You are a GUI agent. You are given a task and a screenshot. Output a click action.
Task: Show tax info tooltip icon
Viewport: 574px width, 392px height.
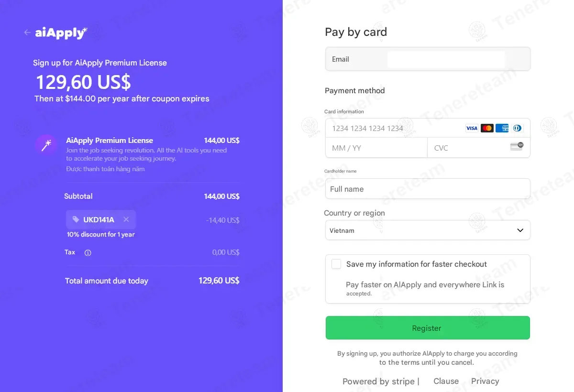[x=88, y=253]
